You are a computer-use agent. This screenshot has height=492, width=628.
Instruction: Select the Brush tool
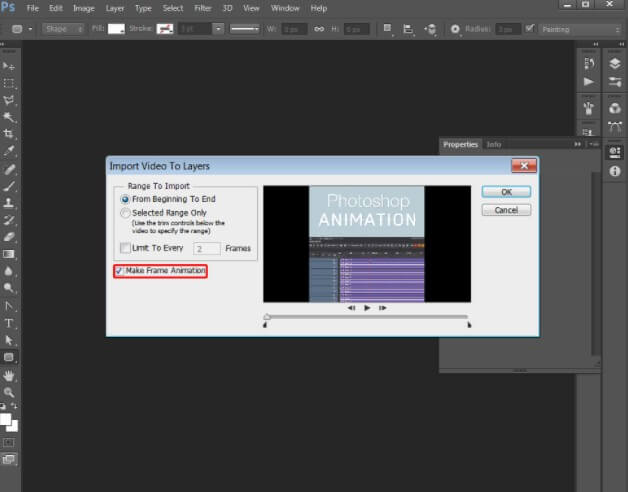tap(9, 186)
